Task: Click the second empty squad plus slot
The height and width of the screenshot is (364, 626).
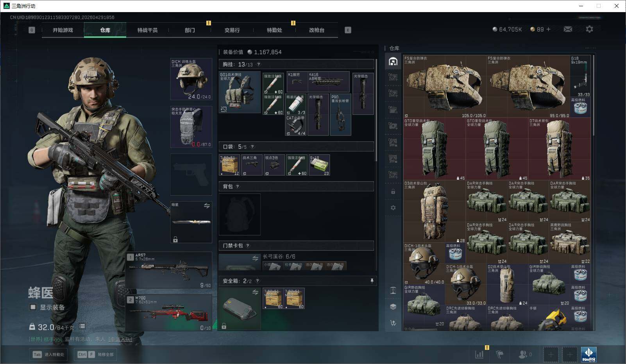Action: pyautogui.click(x=570, y=355)
